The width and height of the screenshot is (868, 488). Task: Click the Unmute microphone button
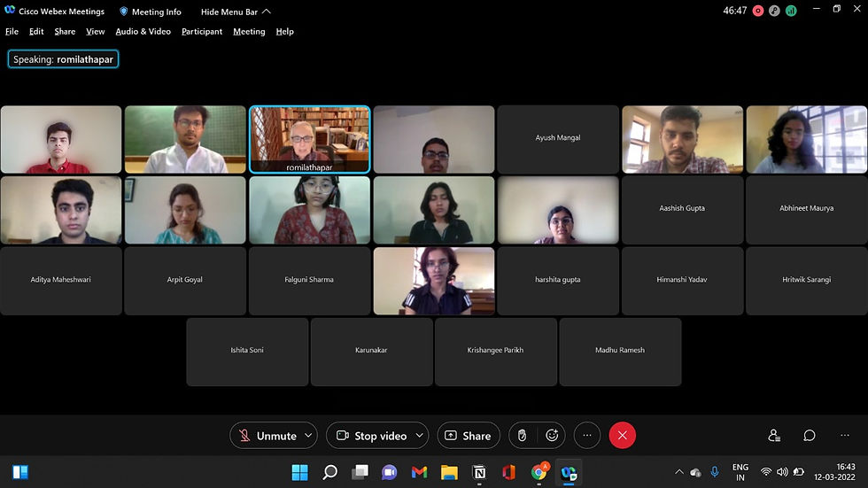pos(267,436)
